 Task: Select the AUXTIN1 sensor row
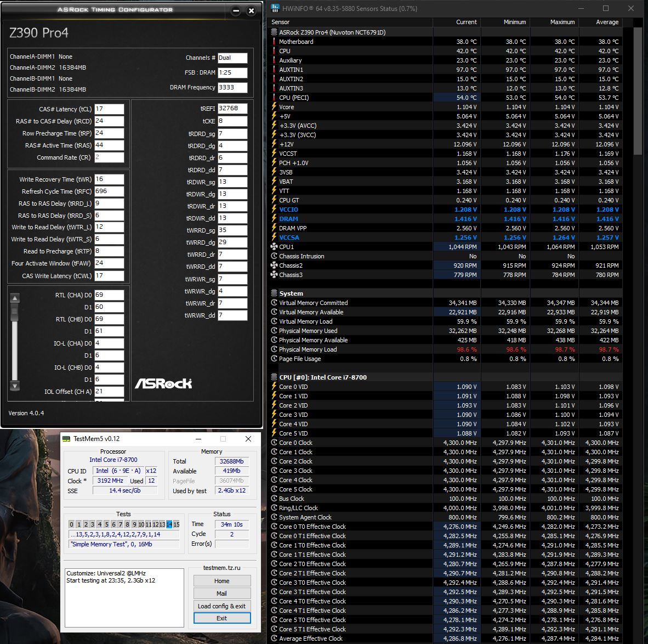(x=445, y=70)
